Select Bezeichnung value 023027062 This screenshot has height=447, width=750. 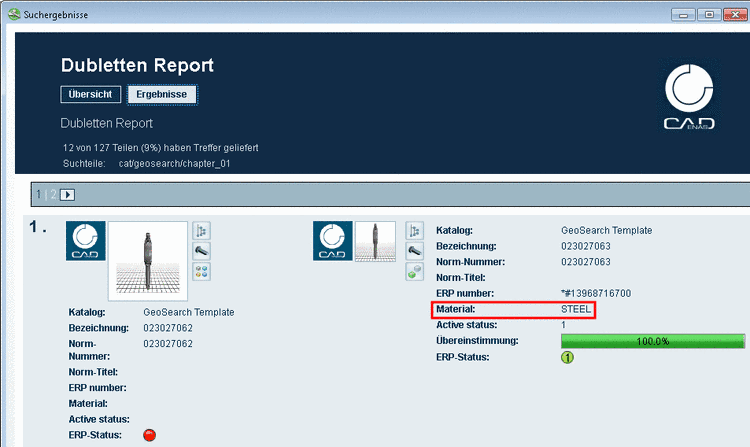tap(168, 328)
